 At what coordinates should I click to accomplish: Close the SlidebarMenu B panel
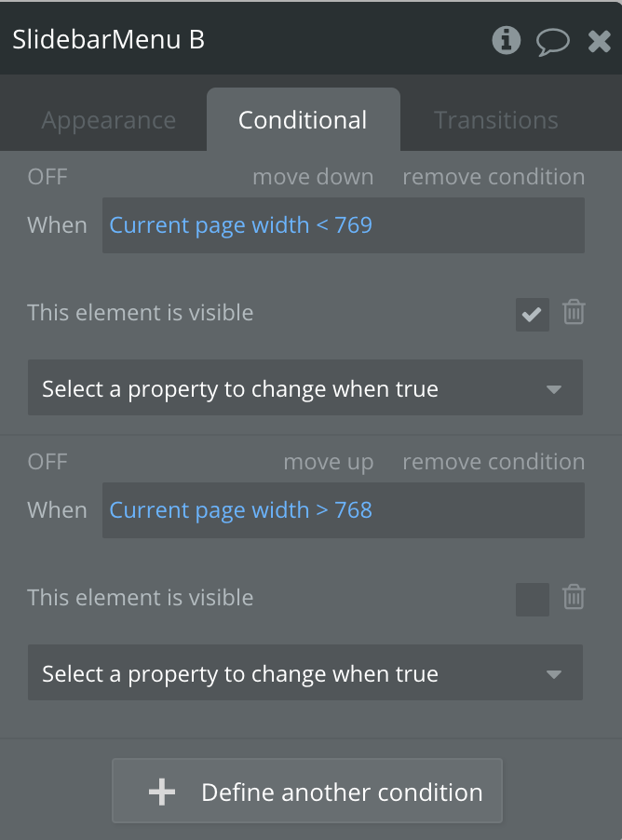pos(600,41)
